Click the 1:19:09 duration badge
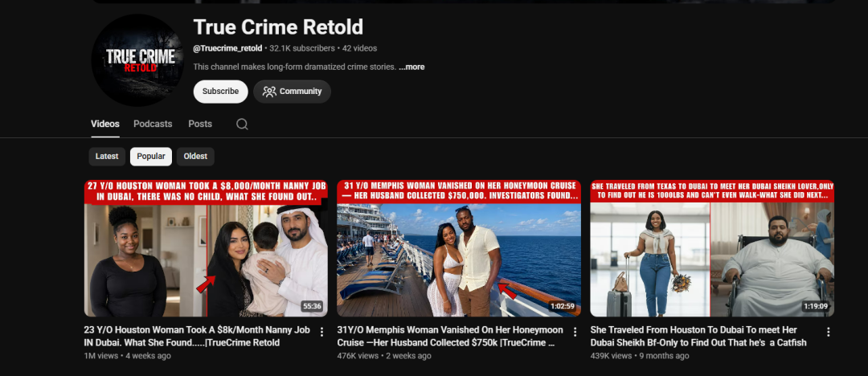This screenshot has height=376, width=868. click(x=816, y=305)
